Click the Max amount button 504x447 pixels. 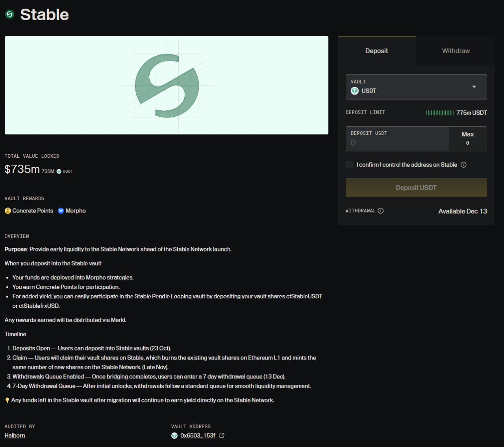[x=467, y=138]
